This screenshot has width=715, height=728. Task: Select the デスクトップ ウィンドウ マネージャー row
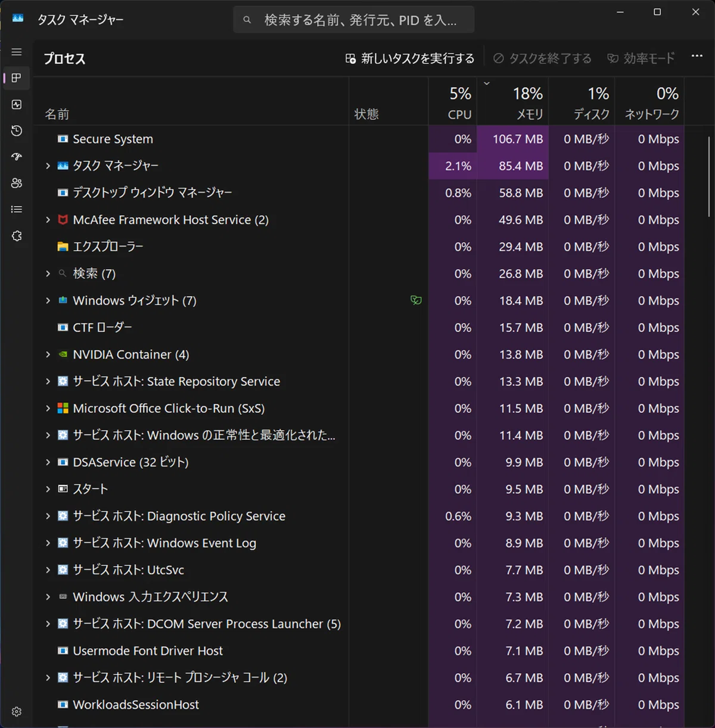[x=359, y=193]
